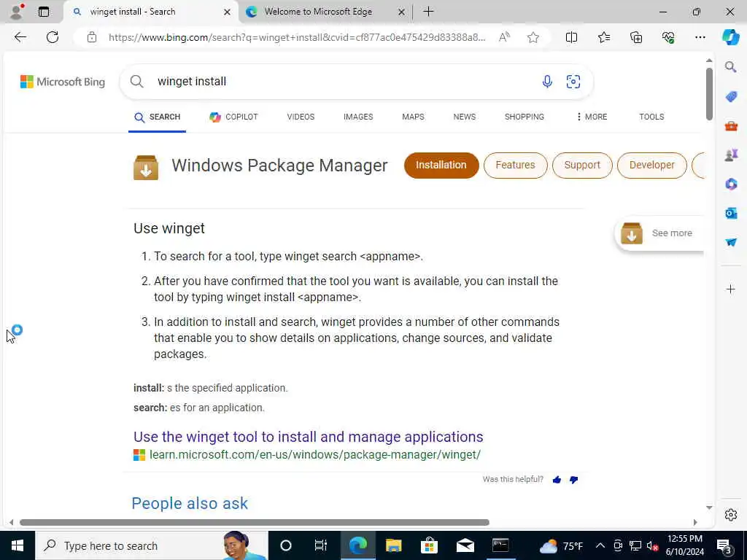
Task: Give thumbs up to answer
Action: 557,480
